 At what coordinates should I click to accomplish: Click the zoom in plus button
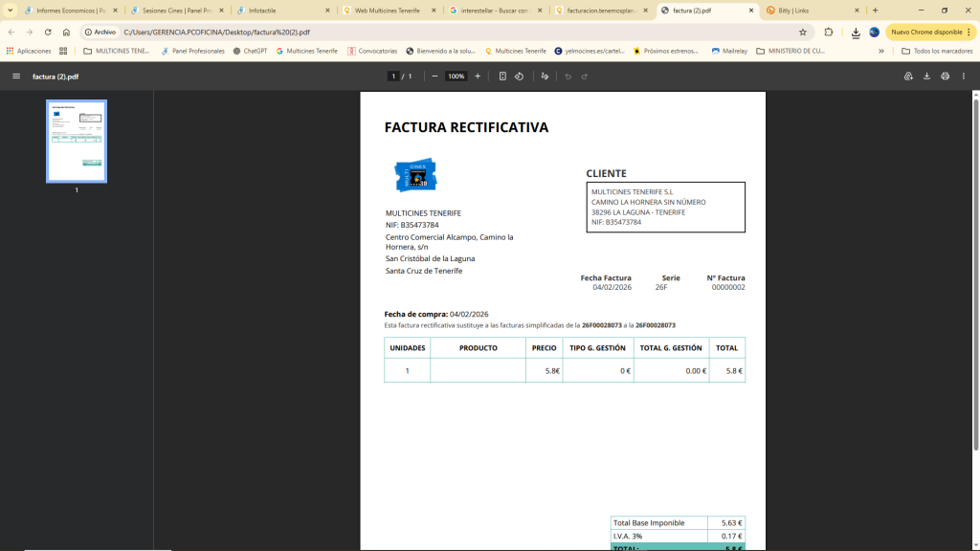click(x=478, y=76)
